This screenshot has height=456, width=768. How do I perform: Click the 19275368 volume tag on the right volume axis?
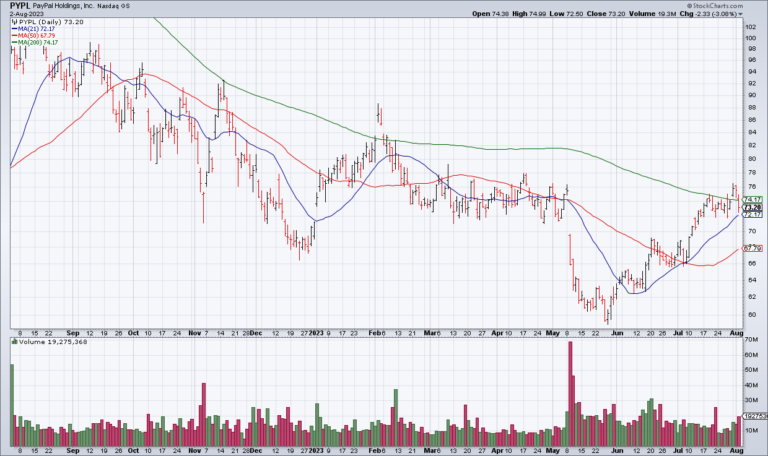(x=755, y=416)
